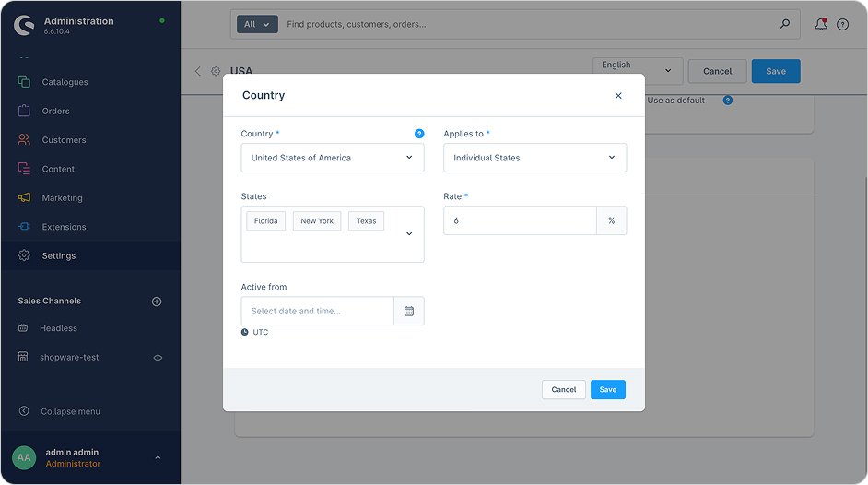Expand the admin user menu
This screenshot has width=868, height=485.
pos(158,457)
